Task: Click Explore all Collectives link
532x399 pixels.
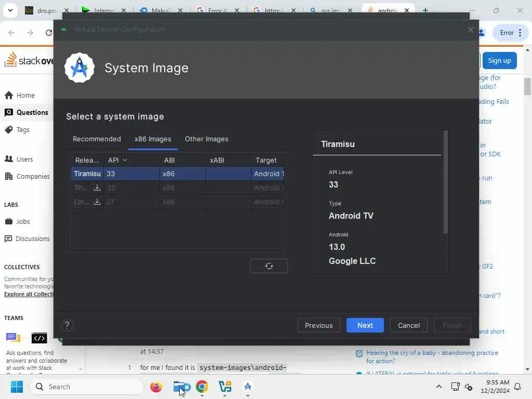Action: (29, 294)
